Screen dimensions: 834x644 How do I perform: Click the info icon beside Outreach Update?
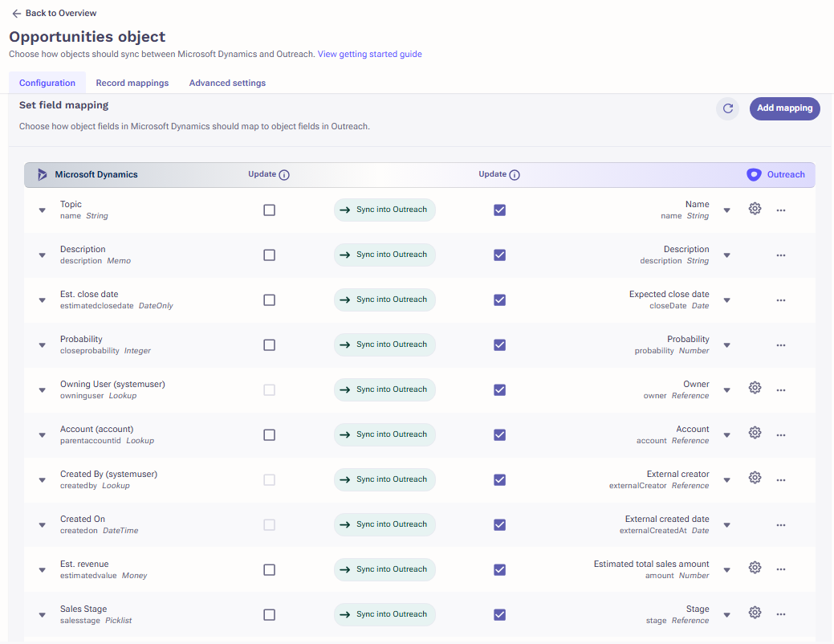pyautogui.click(x=515, y=174)
